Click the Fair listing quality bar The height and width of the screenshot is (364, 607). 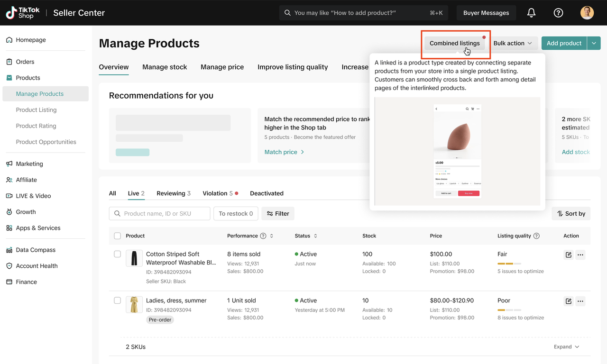pyautogui.click(x=509, y=264)
